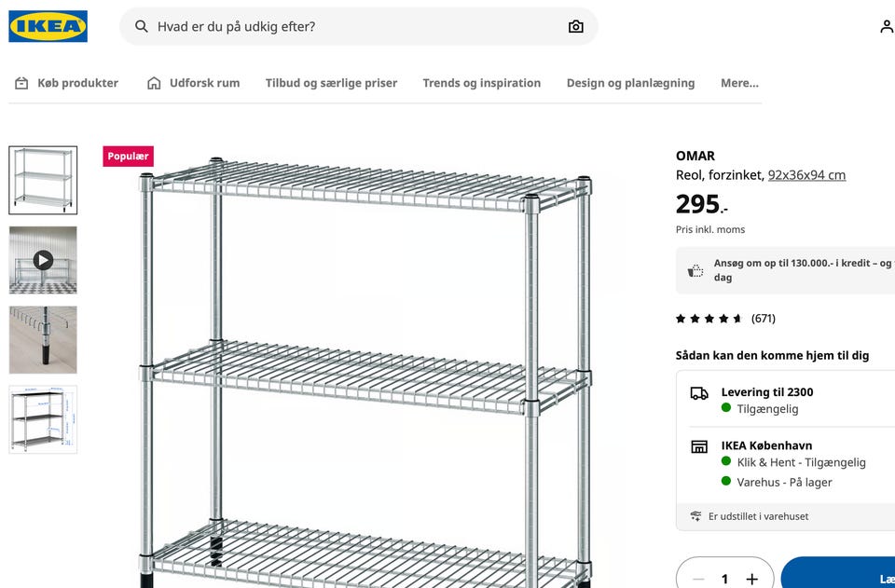Click the credit offer icon
Screen dimensions: 895x588
[695, 270]
